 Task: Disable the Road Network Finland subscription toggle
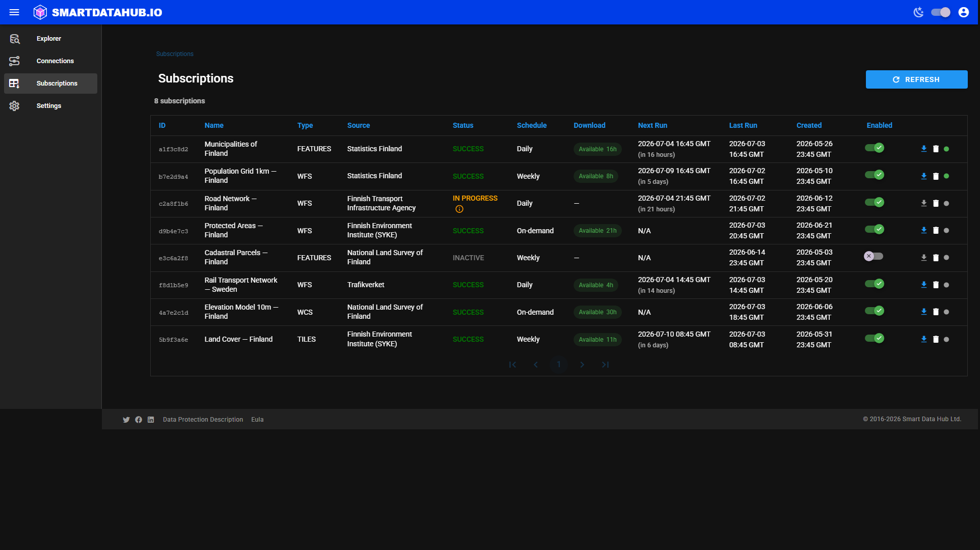point(874,203)
